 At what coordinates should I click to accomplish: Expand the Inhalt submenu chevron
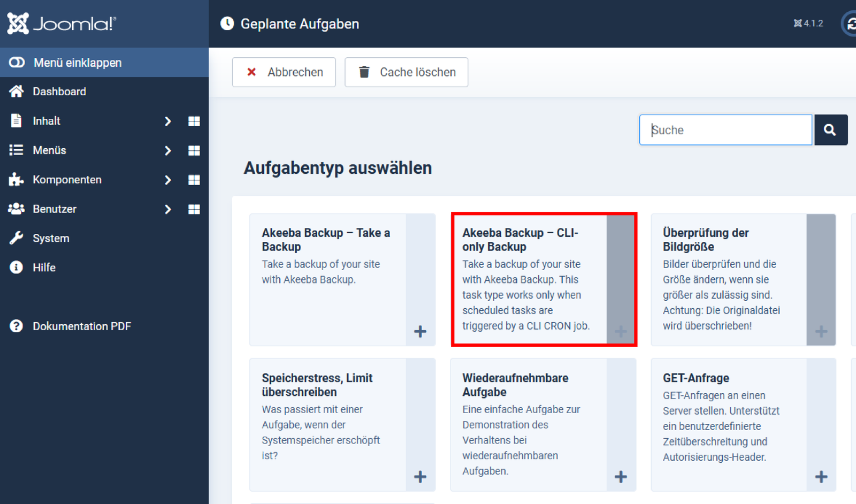coord(167,121)
